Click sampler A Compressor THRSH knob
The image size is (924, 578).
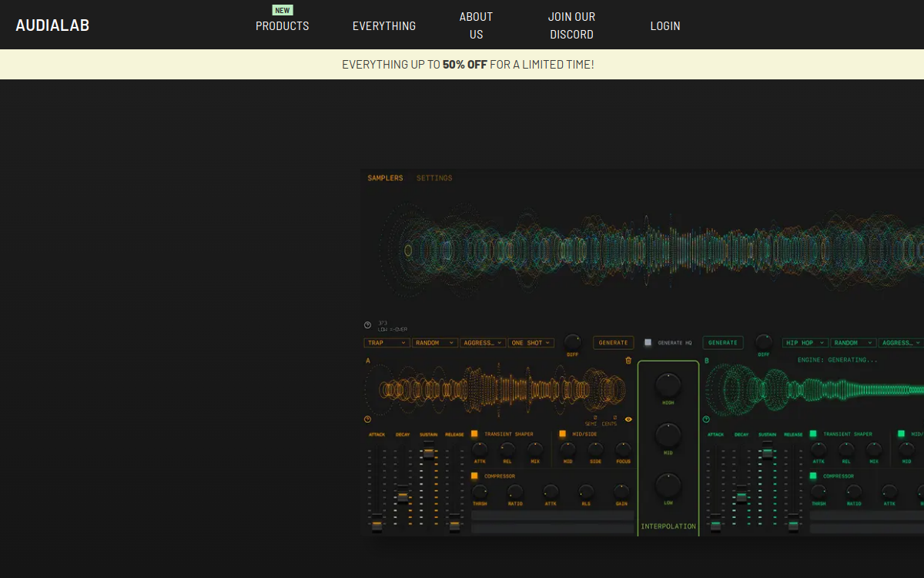pyautogui.click(x=480, y=491)
